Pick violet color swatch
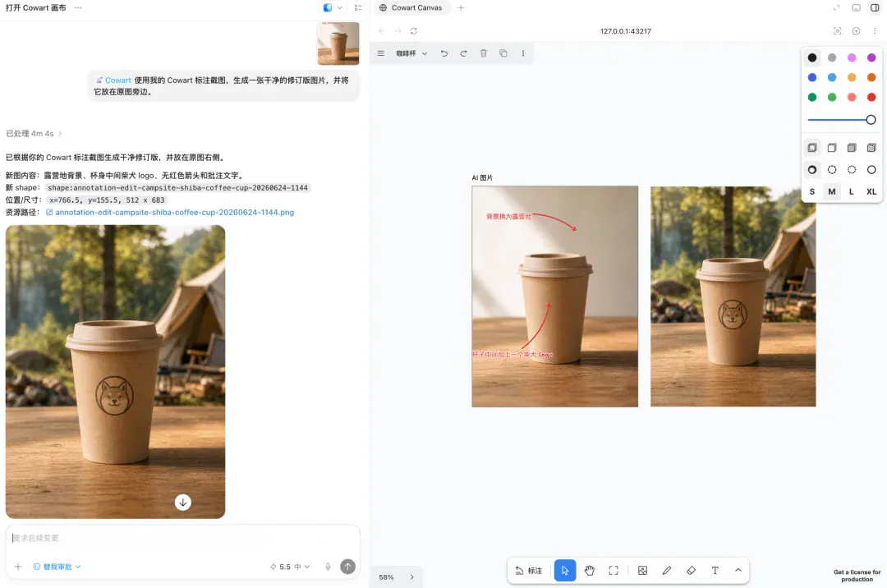This screenshot has height=588, width=887. [871, 57]
